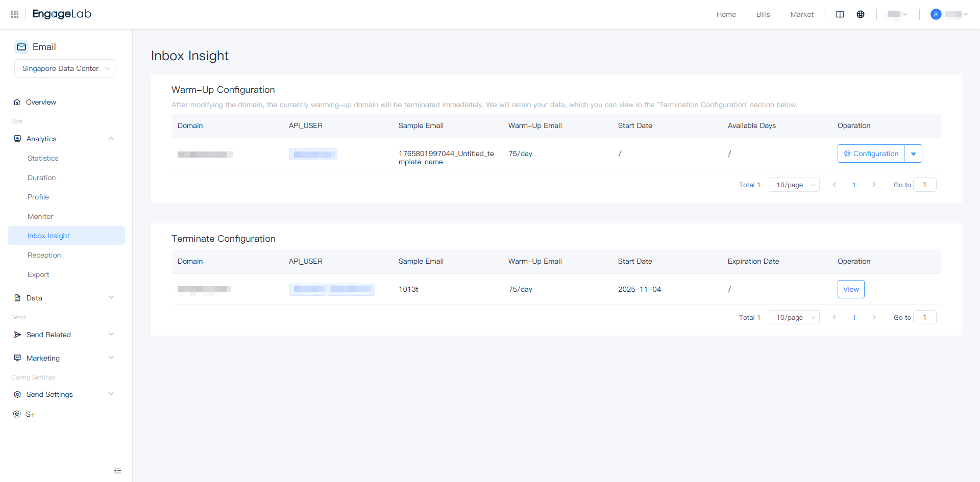Open the app grid launcher icon
Viewport: 980px width, 482px height.
(15, 14)
